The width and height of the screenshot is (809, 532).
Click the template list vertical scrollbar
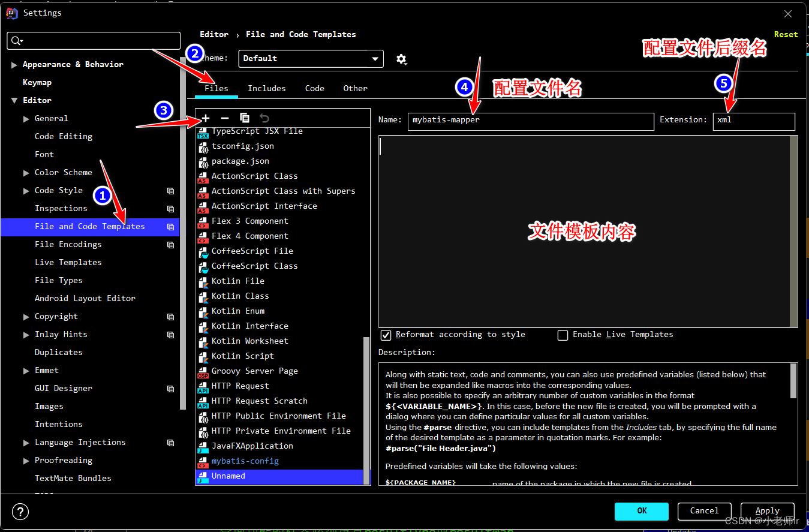[366, 408]
